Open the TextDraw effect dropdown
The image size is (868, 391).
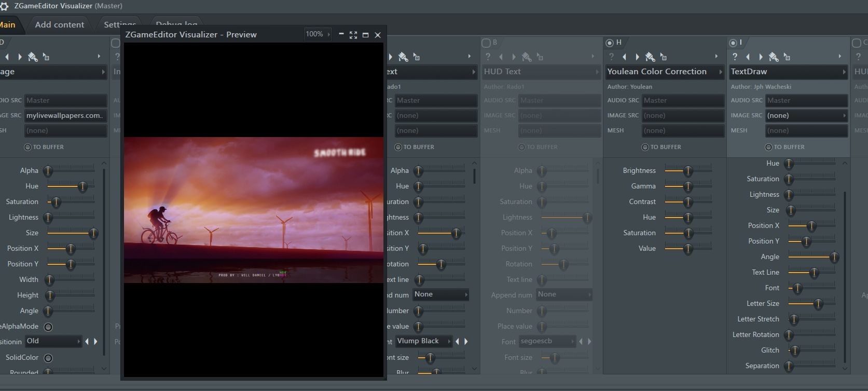(x=788, y=72)
